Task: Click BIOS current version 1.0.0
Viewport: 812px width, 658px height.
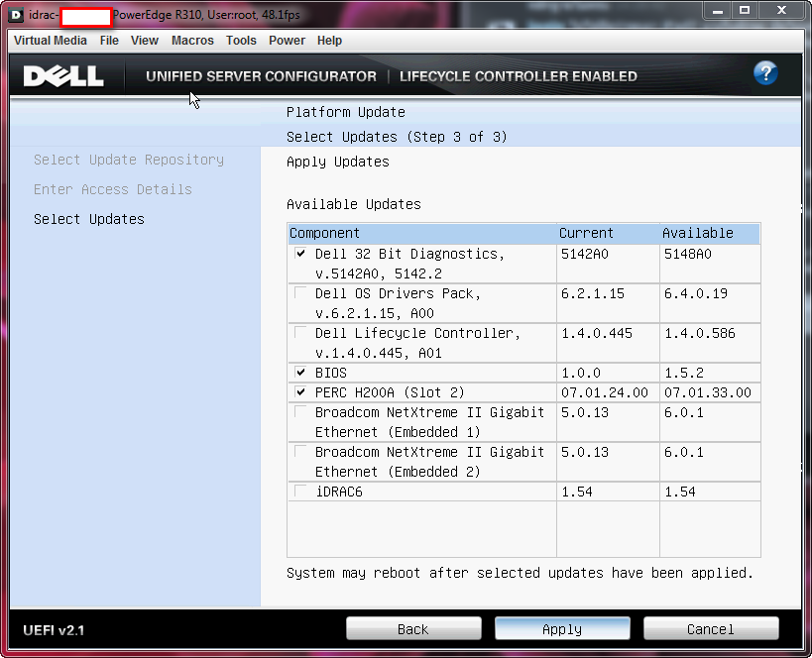Action: click(x=581, y=373)
